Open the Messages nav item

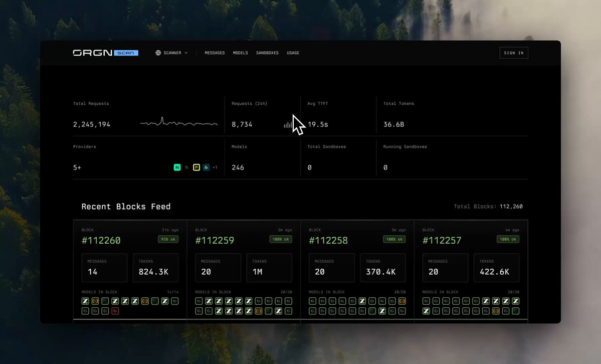pyautogui.click(x=215, y=53)
